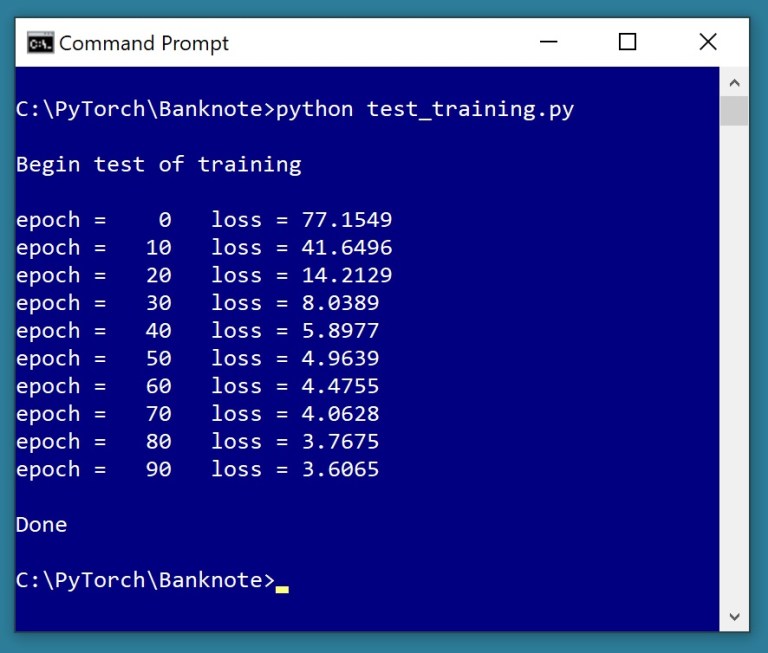Click the final C:\PyTorch\Banknote> prompt
This screenshot has height=653, width=768.
click(145, 580)
